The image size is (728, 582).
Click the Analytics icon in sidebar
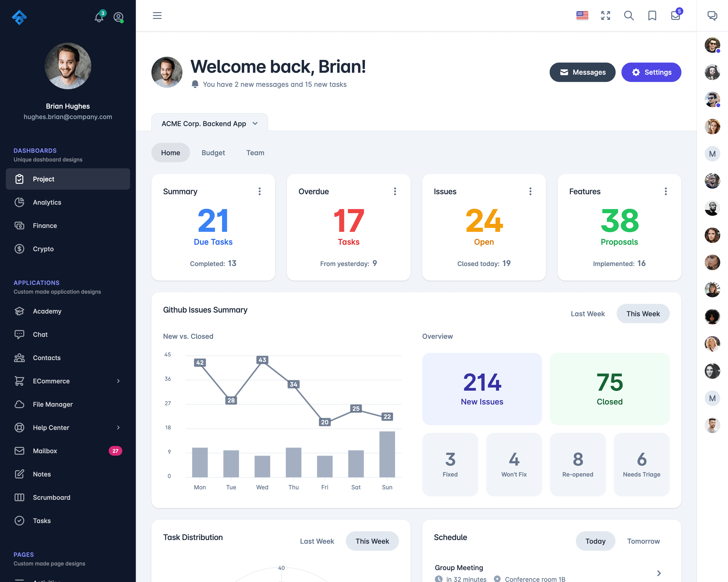click(x=20, y=202)
